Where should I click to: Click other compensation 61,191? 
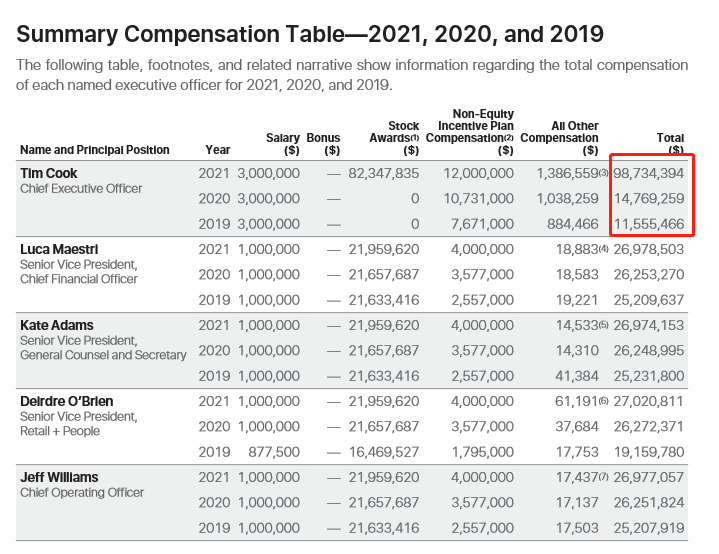point(576,401)
